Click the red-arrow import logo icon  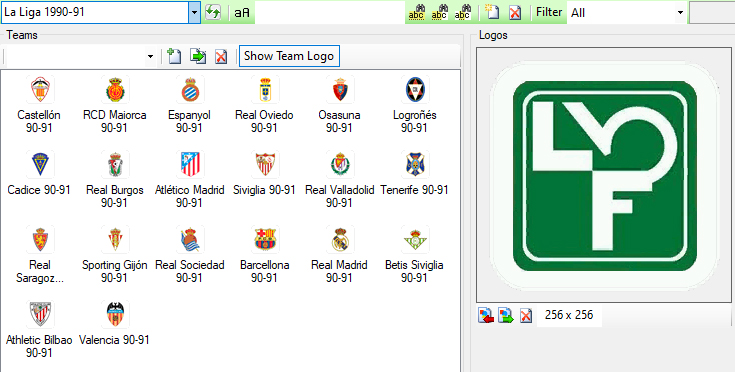click(486, 315)
